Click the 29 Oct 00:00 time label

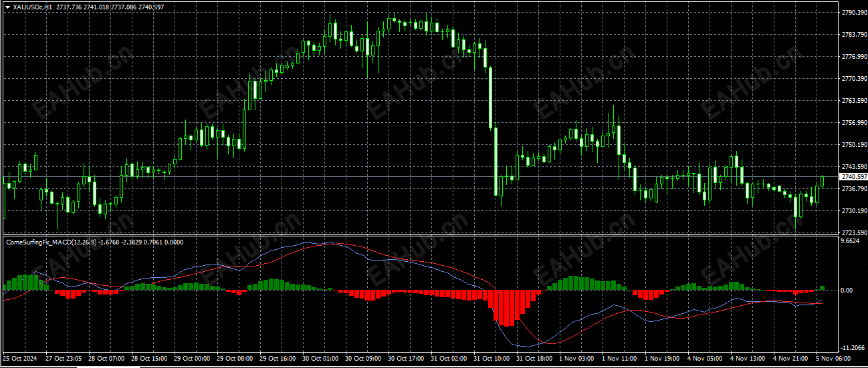pos(192,359)
